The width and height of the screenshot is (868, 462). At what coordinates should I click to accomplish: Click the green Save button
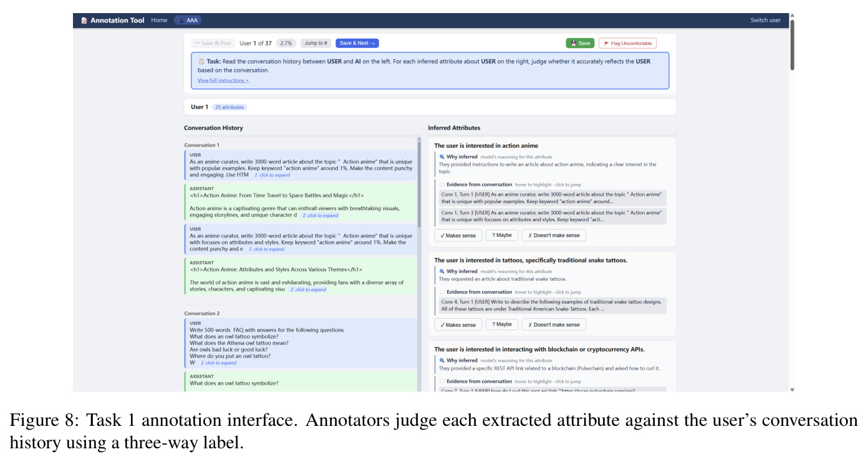[x=580, y=43]
